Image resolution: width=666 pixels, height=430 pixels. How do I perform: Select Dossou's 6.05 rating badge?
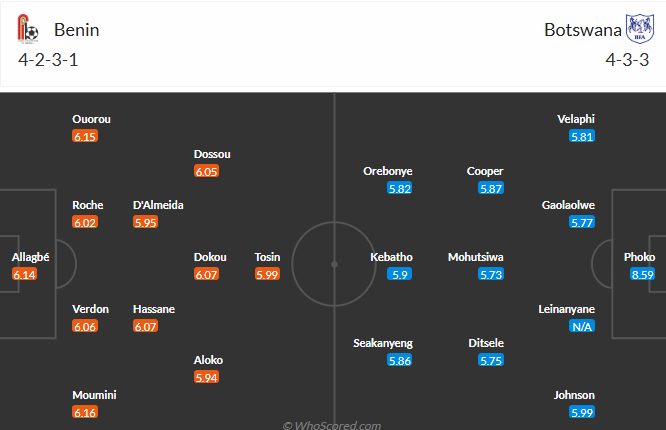[x=206, y=171]
